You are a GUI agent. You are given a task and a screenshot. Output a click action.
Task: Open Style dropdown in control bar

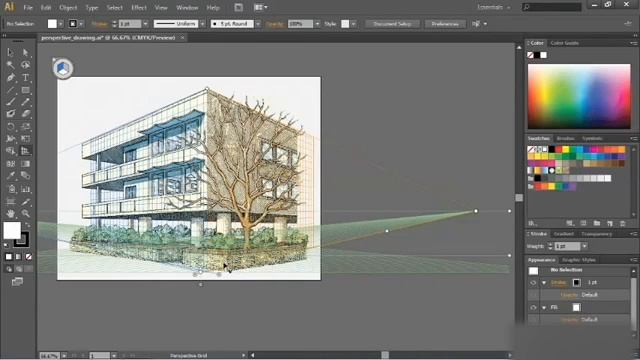point(353,24)
